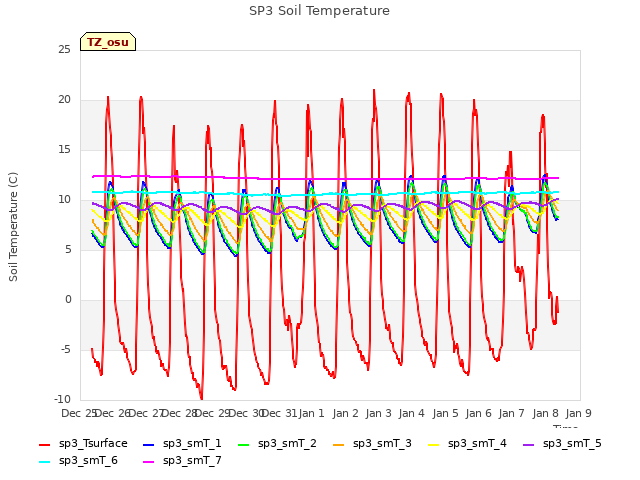Click the Soil Temperature (C) axis label
The height and width of the screenshot is (480, 640).
(x=13, y=227)
